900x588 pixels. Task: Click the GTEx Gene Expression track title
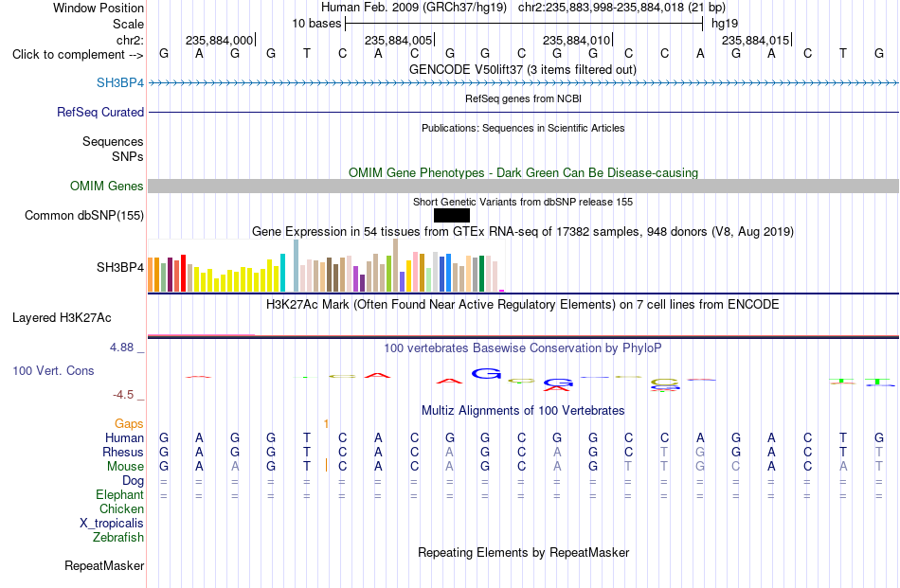[523, 232]
